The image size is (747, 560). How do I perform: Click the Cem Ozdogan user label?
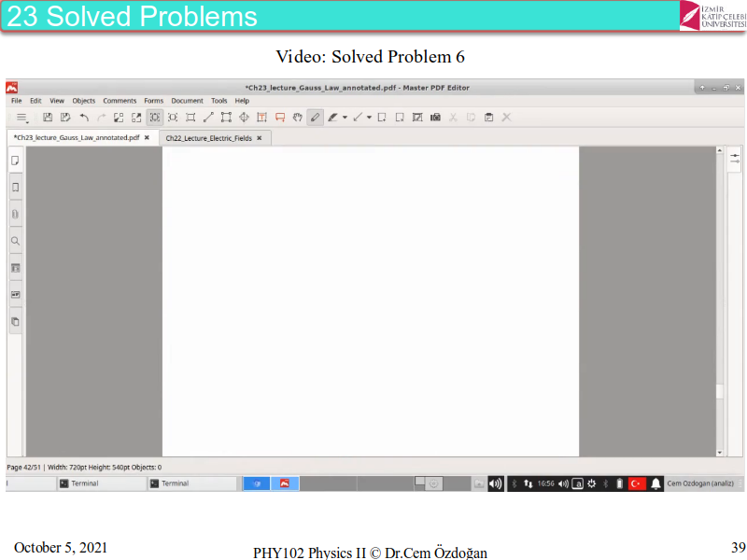[700, 483]
